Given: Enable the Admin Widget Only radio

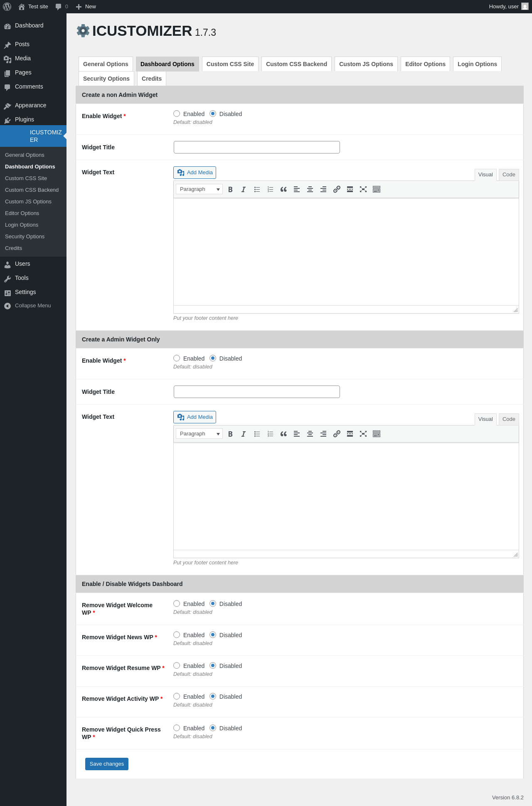Looking at the screenshot, I should [x=177, y=358].
